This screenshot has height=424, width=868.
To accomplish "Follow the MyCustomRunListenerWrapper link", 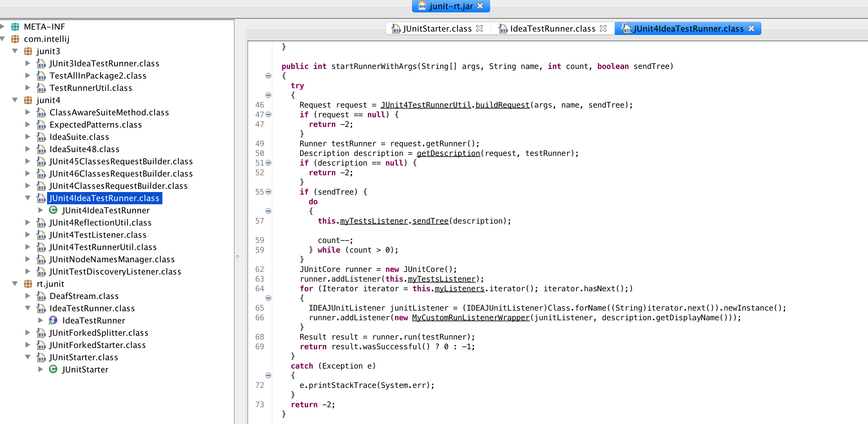I will click(x=470, y=317).
